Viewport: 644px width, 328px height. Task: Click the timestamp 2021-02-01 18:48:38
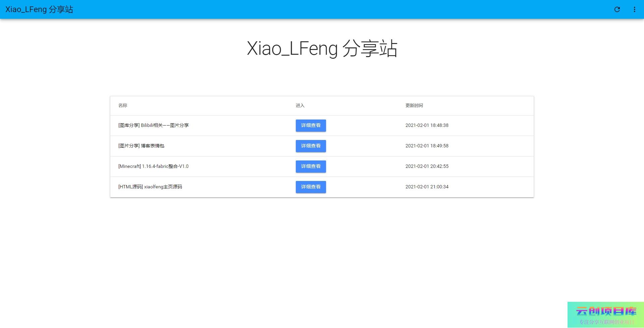pos(427,125)
